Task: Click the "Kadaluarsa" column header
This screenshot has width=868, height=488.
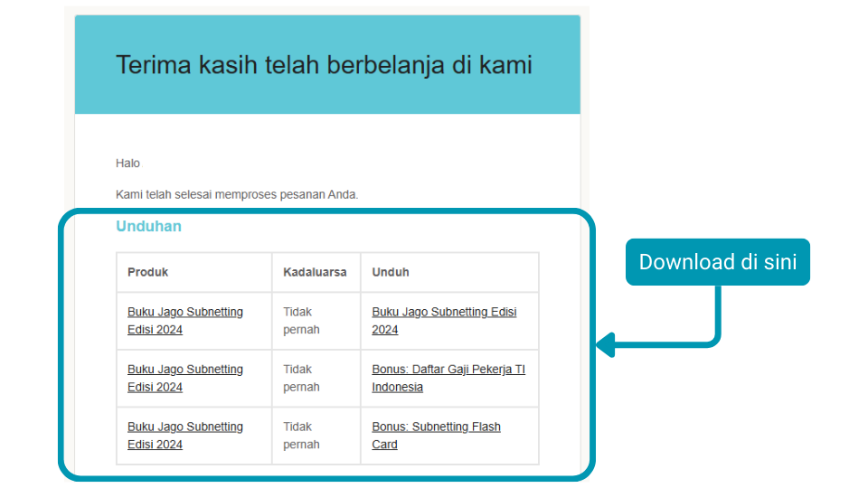Action: pyautogui.click(x=315, y=272)
